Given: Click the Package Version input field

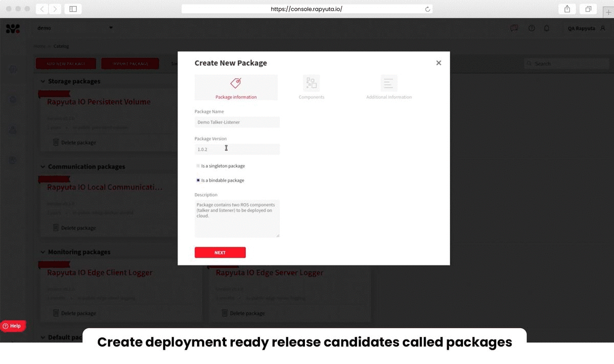Looking at the screenshot, I should 237,149.
